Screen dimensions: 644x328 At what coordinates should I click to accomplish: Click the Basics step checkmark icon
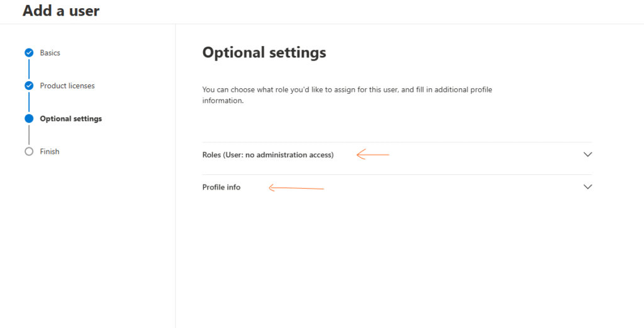pos(29,53)
